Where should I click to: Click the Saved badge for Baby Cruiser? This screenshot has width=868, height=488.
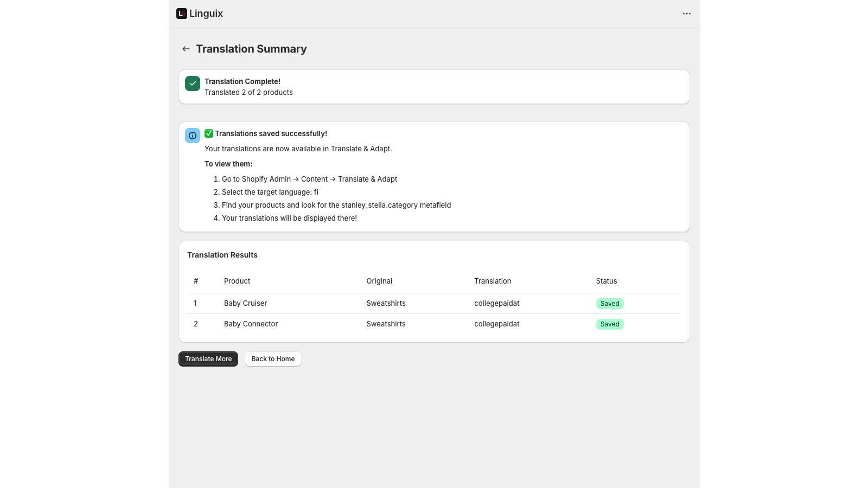coord(609,304)
